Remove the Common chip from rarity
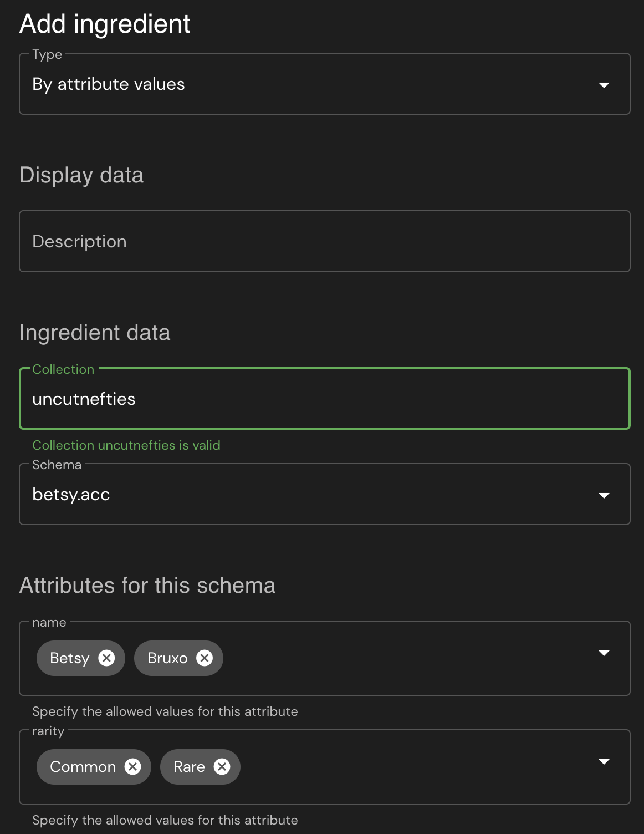The image size is (644, 834). 132,766
